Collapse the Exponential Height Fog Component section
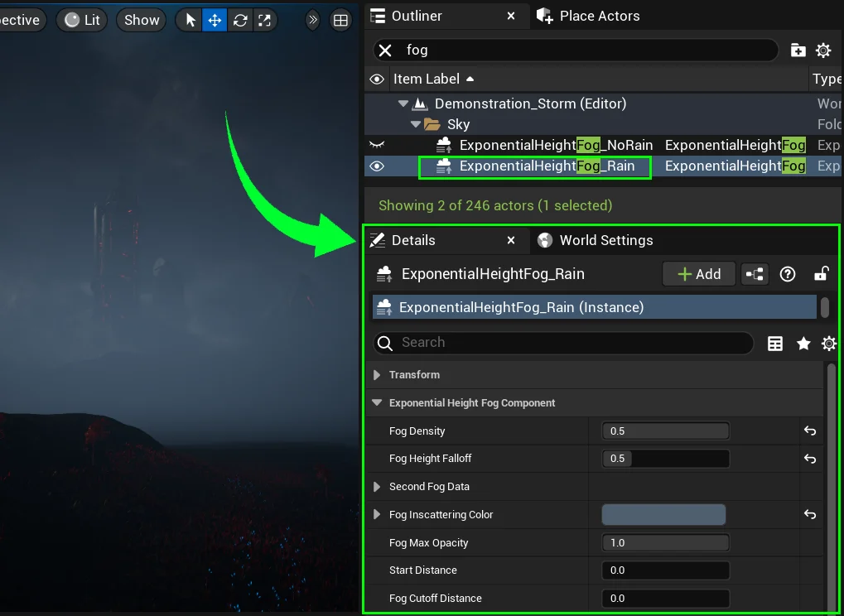 pos(378,403)
